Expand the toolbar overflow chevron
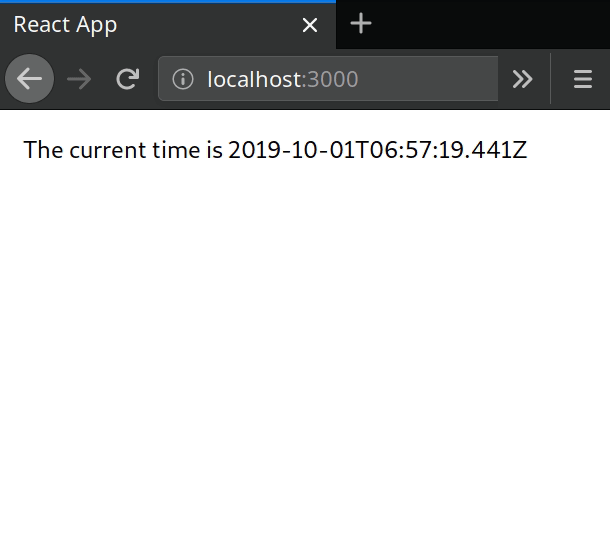The width and height of the screenshot is (610, 558). (x=522, y=79)
